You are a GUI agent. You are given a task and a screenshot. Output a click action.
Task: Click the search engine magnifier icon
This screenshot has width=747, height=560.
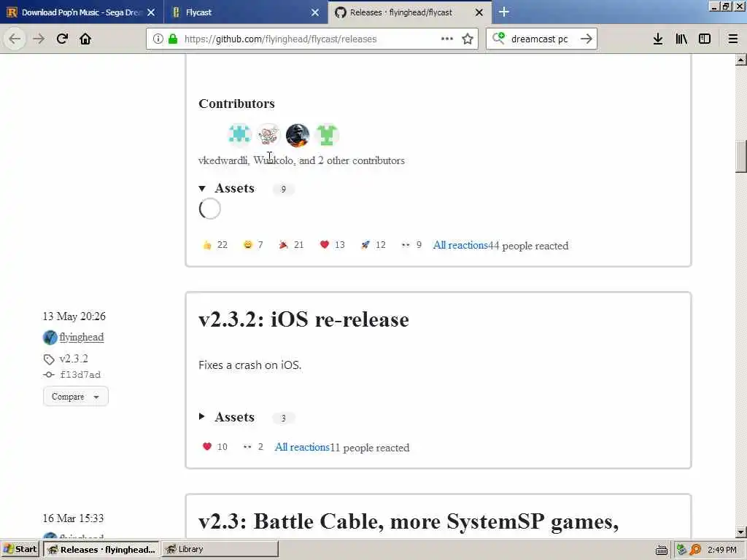(498, 38)
